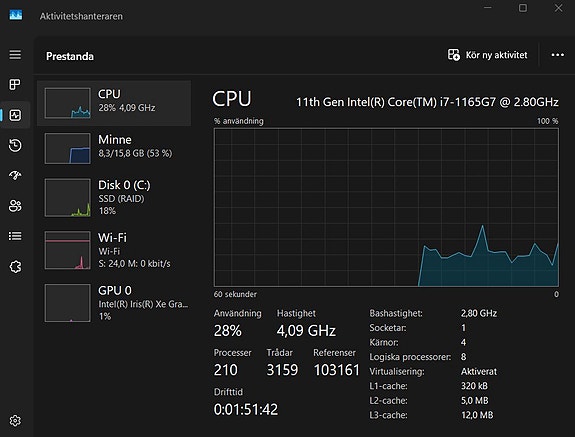Maximize the Aktivitetshanteraren window
The height and width of the screenshot is (437, 575).
[523, 8]
